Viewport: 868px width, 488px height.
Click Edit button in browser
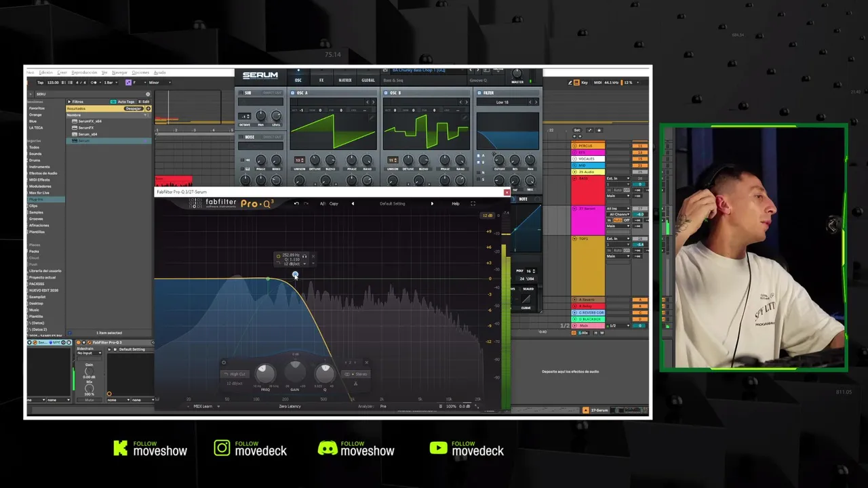pyautogui.click(x=144, y=102)
